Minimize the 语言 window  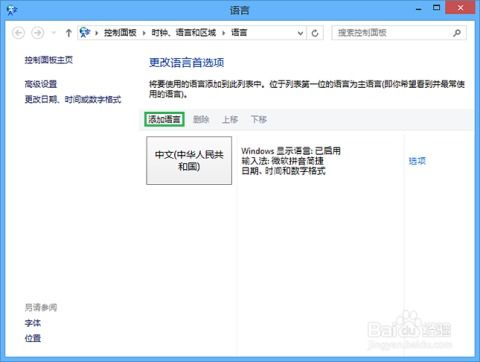coord(419,9)
